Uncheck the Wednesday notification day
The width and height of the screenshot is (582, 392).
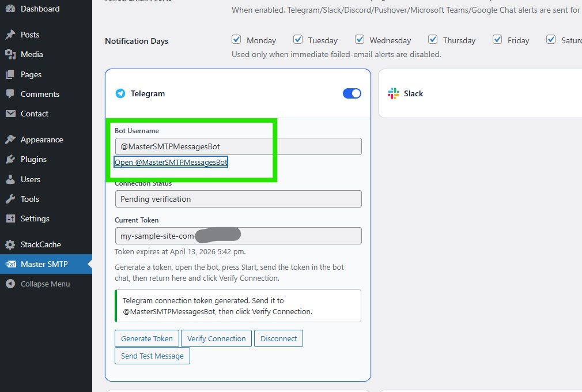coord(360,39)
